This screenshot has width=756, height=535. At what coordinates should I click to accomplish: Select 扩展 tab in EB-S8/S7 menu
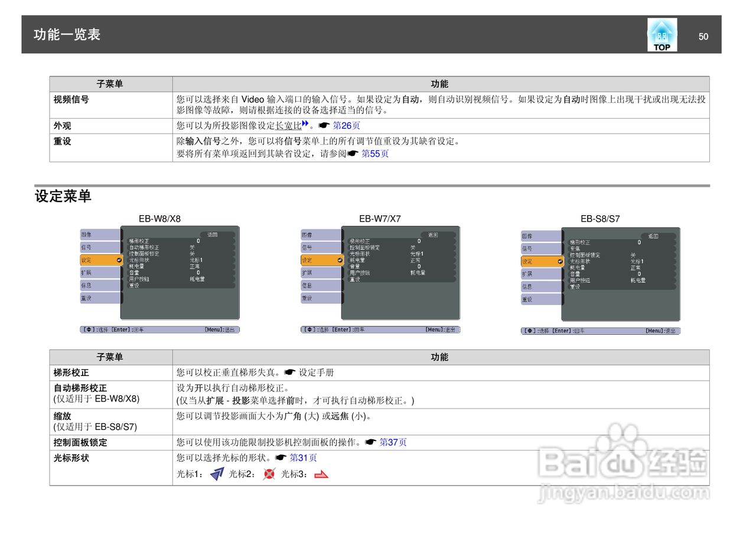pos(542,274)
